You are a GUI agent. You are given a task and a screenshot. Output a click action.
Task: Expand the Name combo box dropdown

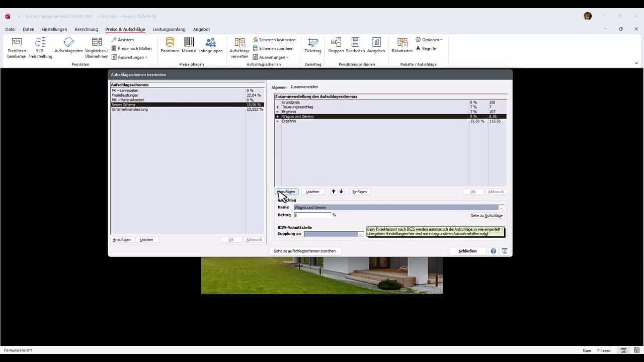pos(501,208)
